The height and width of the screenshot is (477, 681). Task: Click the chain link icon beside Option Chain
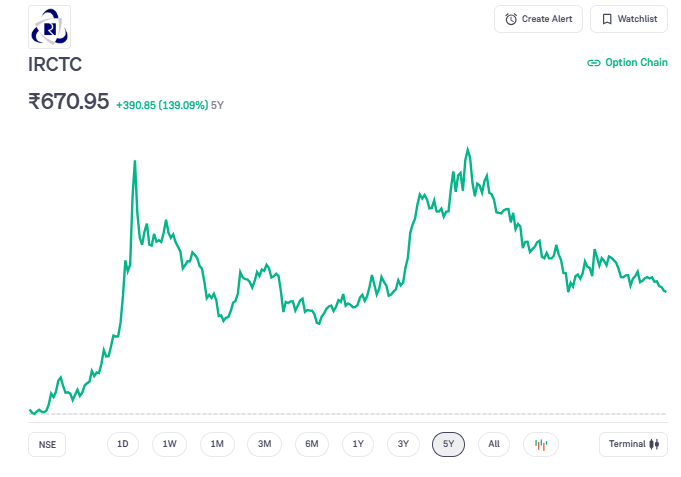594,63
